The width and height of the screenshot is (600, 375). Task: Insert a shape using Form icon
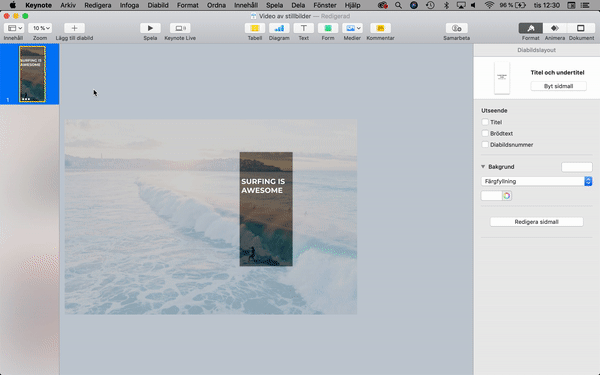coord(328,28)
